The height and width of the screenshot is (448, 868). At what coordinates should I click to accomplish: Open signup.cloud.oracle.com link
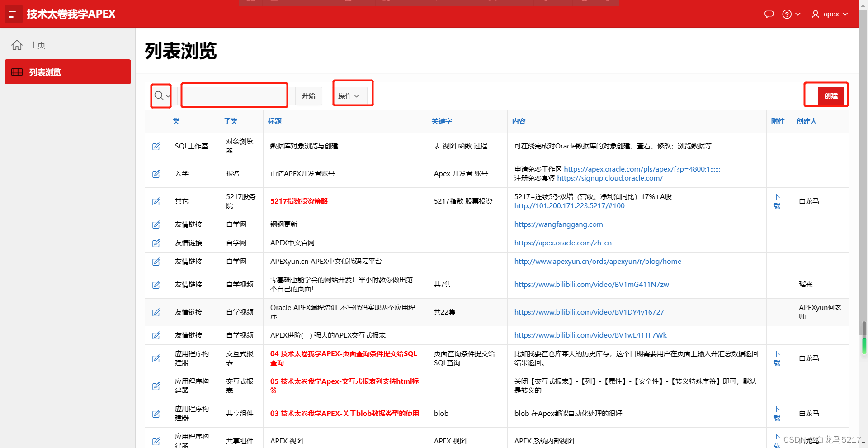(610, 178)
